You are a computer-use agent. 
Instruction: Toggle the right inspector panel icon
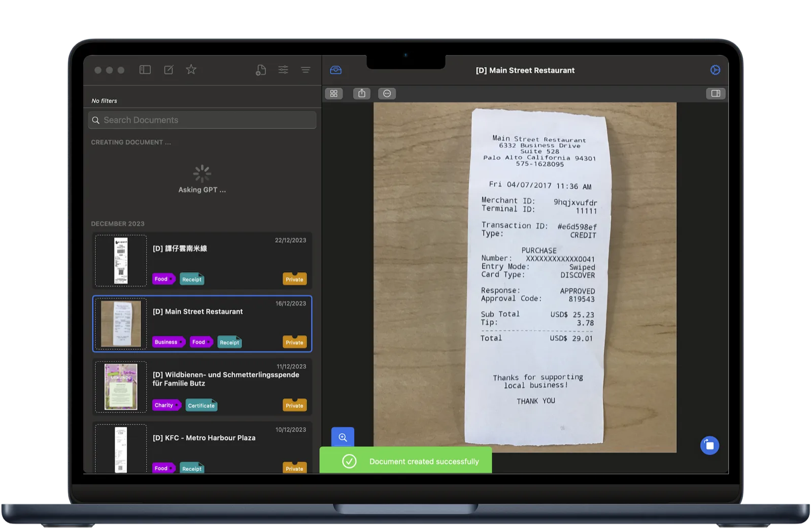point(716,93)
